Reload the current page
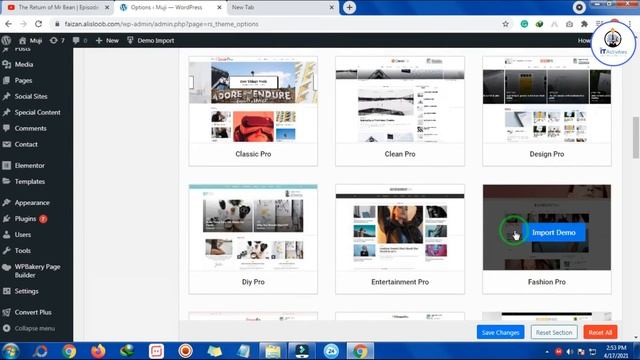Screen dimensions: 640x360 38,24
